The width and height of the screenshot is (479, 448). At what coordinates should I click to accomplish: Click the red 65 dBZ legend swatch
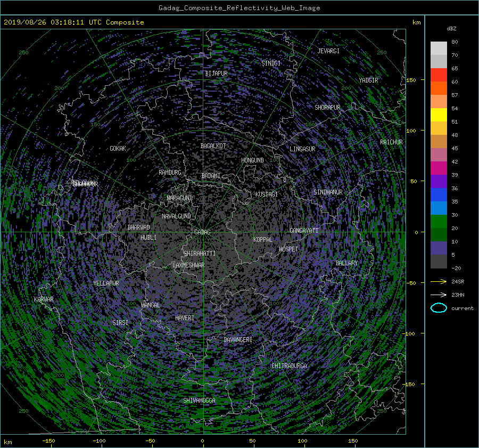tap(439, 75)
